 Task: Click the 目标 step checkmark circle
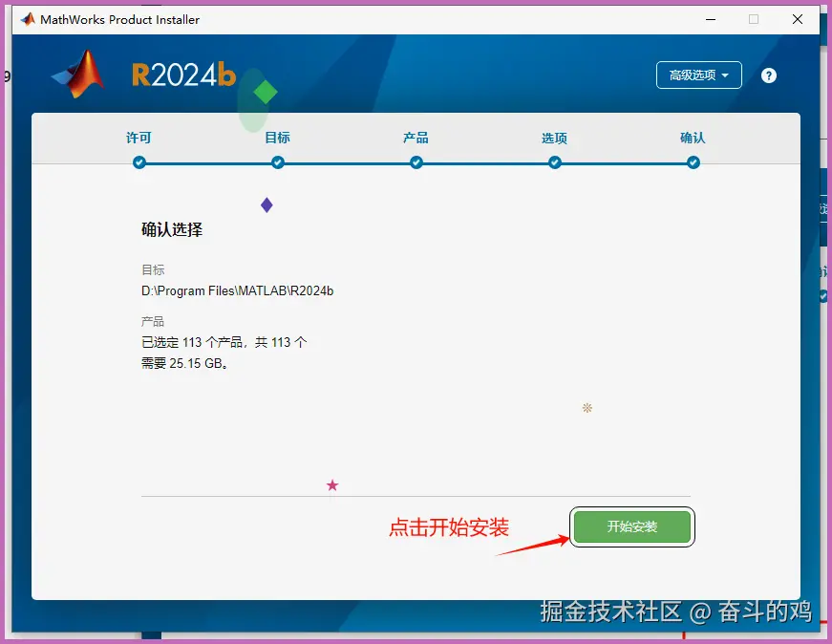(x=278, y=162)
